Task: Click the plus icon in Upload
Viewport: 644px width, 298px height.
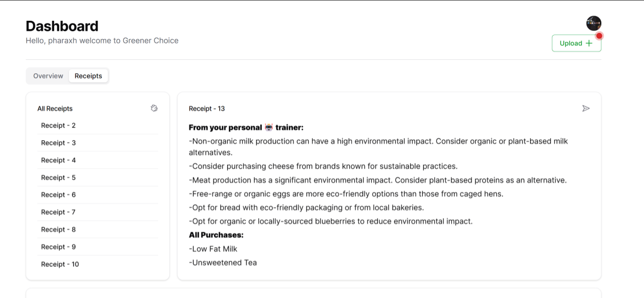Action: point(589,43)
